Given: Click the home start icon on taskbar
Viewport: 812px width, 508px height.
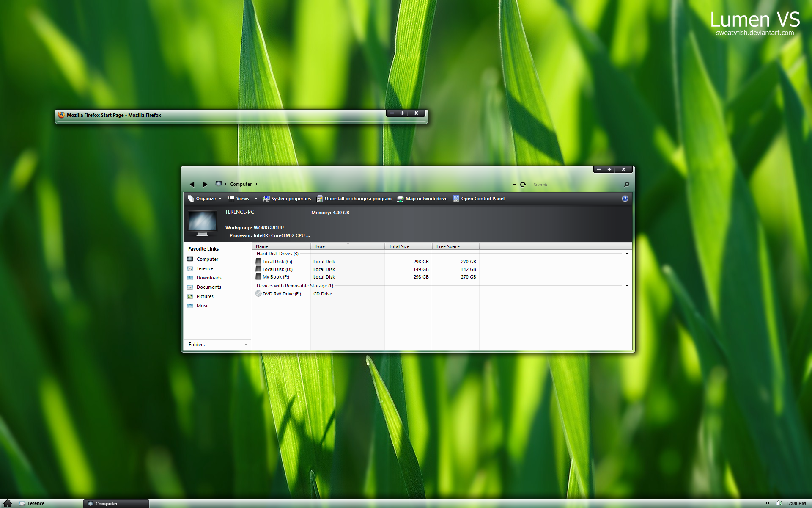Looking at the screenshot, I should (x=8, y=503).
